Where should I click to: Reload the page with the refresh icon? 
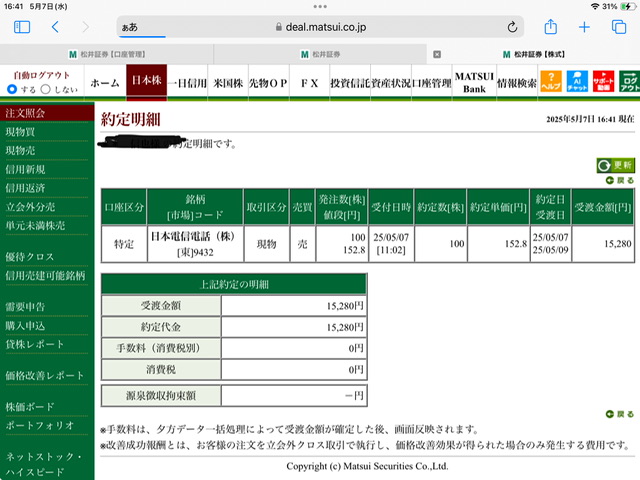[512, 27]
